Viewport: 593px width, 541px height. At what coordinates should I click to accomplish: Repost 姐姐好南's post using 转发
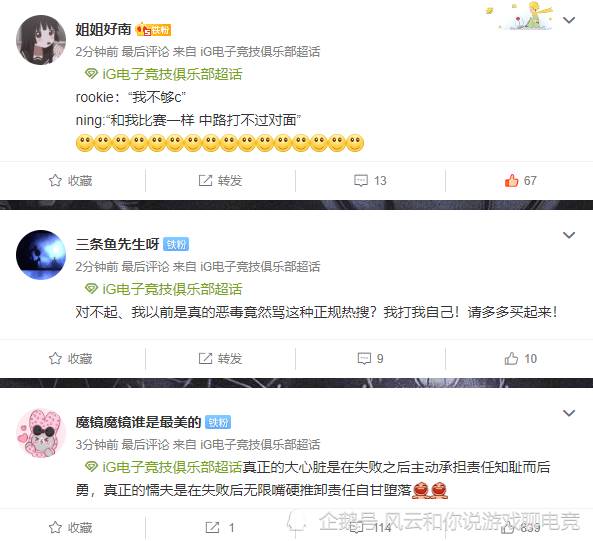pyautogui.click(x=220, y=181)
